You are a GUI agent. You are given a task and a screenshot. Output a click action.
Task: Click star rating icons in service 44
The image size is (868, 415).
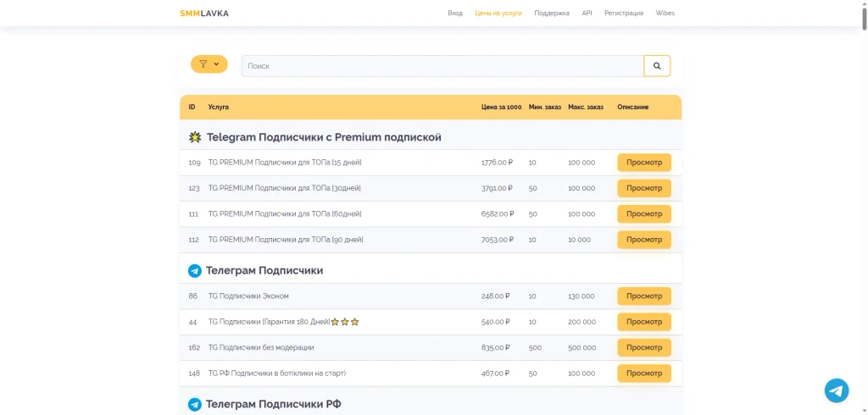click(345, 322)
